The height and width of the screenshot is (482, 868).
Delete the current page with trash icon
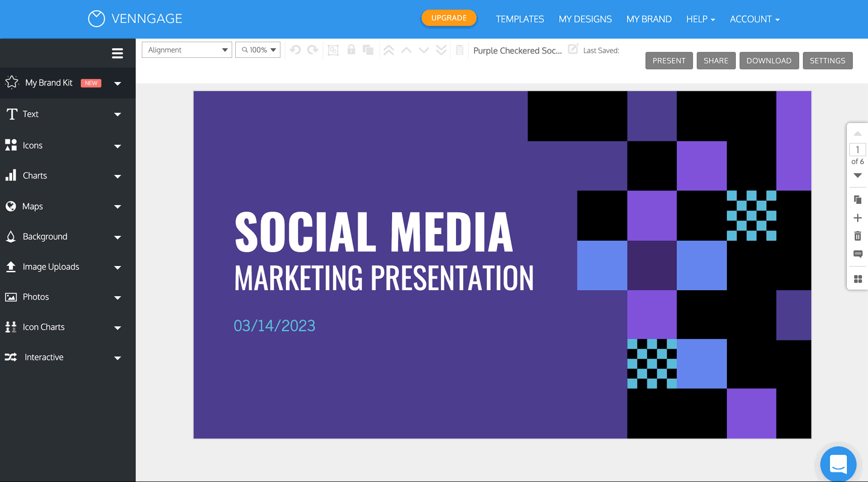pos(858,236)
